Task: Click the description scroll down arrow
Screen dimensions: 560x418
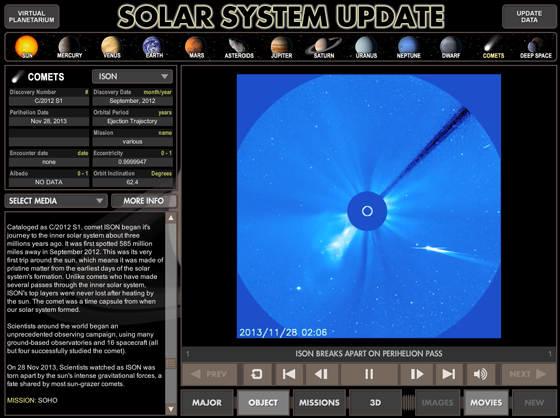Action: coord(171,409)
